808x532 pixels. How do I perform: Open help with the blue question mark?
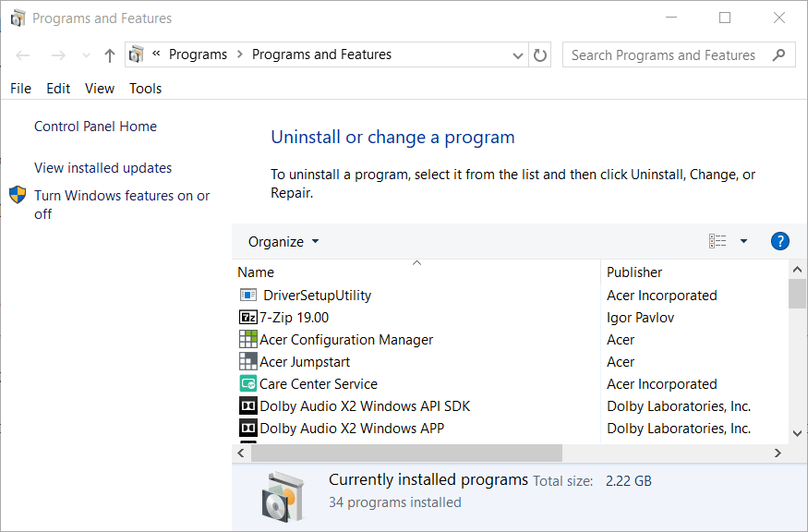click(x=779, y=241)
